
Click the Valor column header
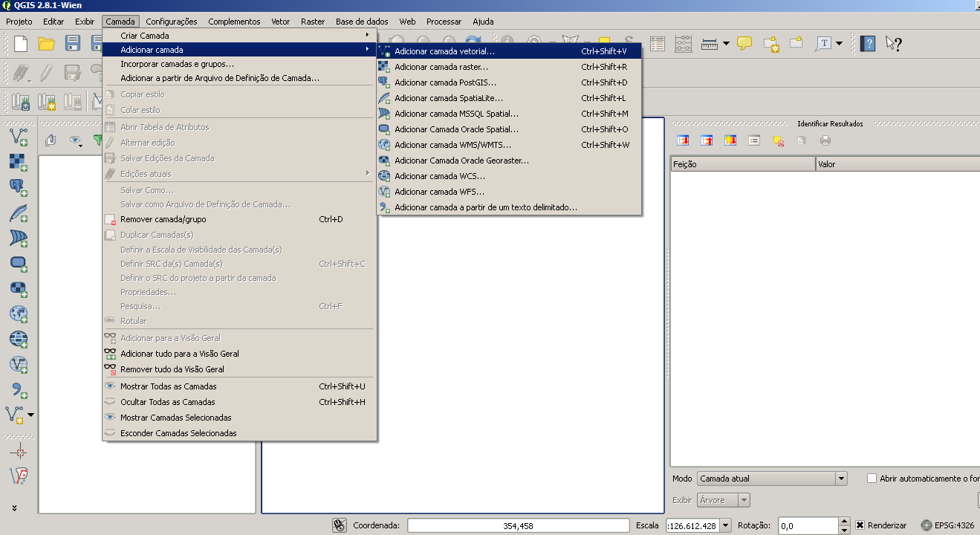coord(898,164)
